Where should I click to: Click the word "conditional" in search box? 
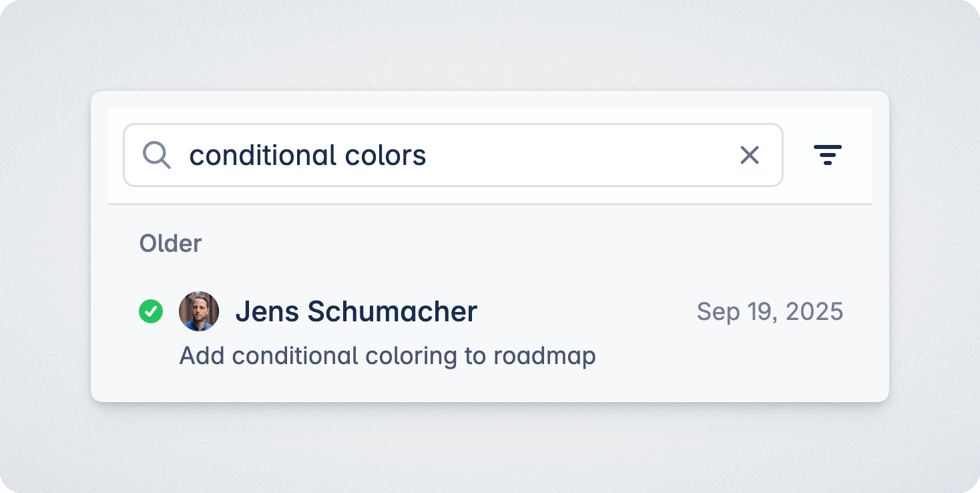coord(263,156)
